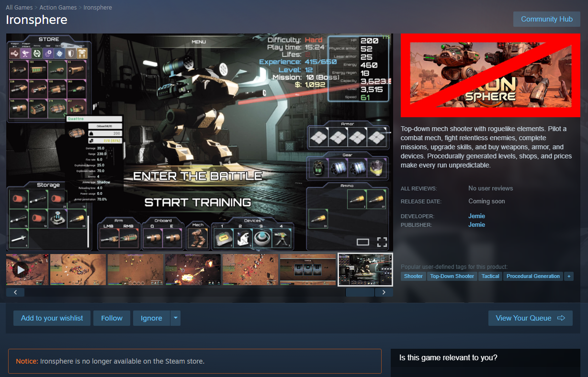This screenshot has height=377, width=588.
Task: Click the Ignore button
Action: pos(151,318)
